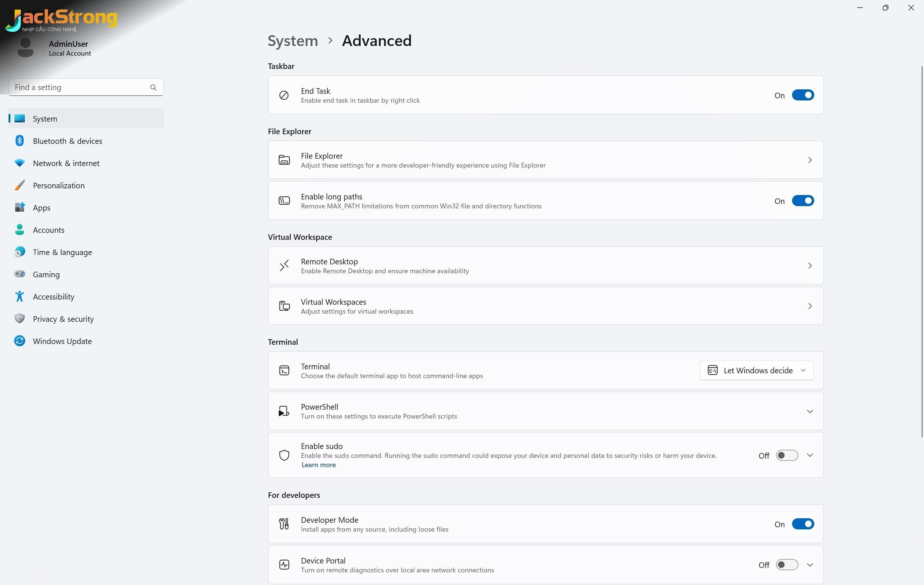Viewport: 924px width, 585px height.
Task: Click the Accessibility figure icon
Action: pyautogui.click(x=20, y=296)
